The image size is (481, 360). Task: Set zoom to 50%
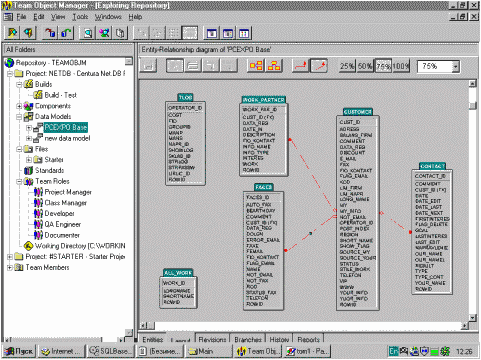(365, 66)
